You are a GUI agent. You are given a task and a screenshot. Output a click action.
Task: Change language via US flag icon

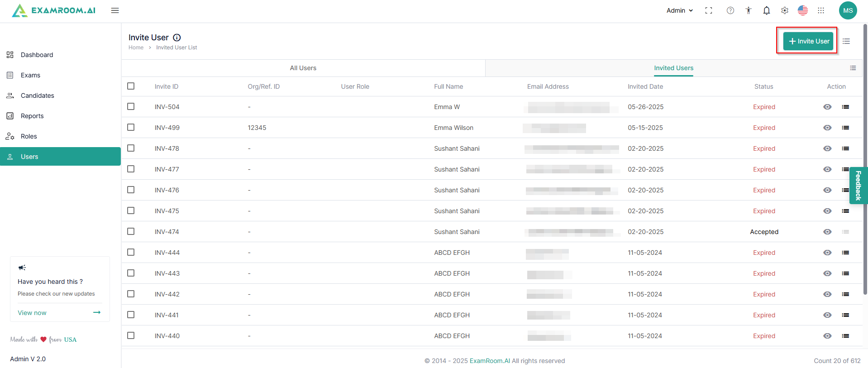[803, 10]
